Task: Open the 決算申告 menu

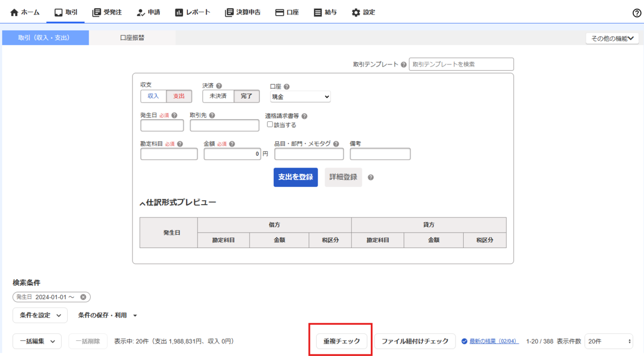Action: point(243,12)
